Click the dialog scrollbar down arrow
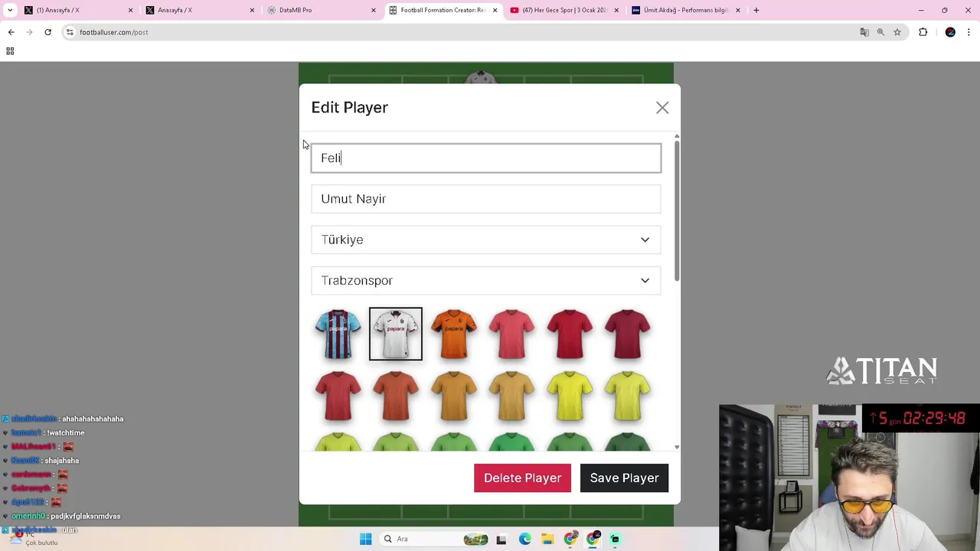 click(x=676, y=447)
